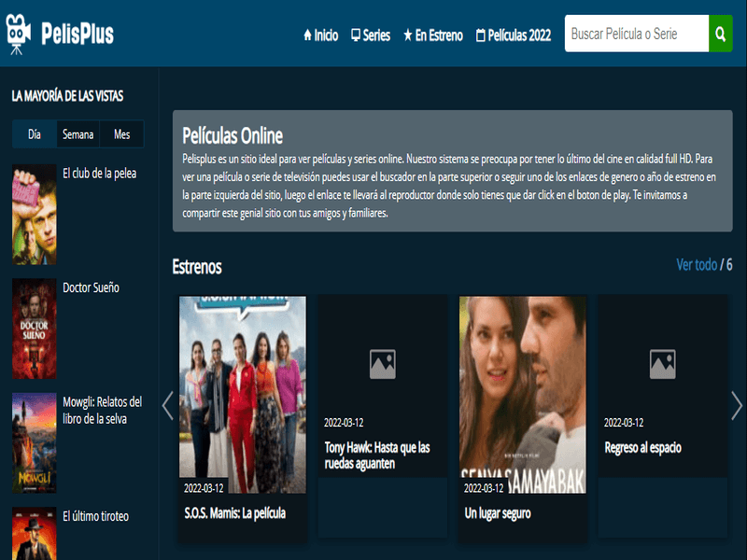Open the Ver todo link
The width and height of the screenshot is (747, 560).
pos(697,264)
